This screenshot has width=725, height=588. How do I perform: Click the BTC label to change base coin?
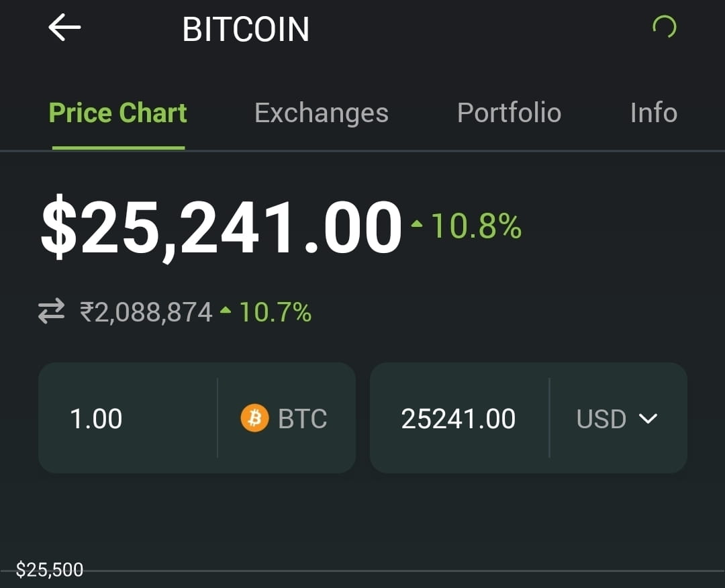coord(302,418)
